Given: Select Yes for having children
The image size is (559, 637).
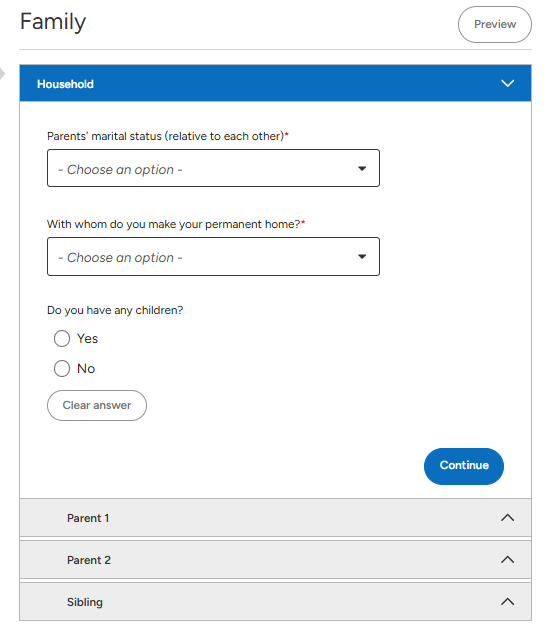Looking at the screenshot, I should click(x=62, y=338).
